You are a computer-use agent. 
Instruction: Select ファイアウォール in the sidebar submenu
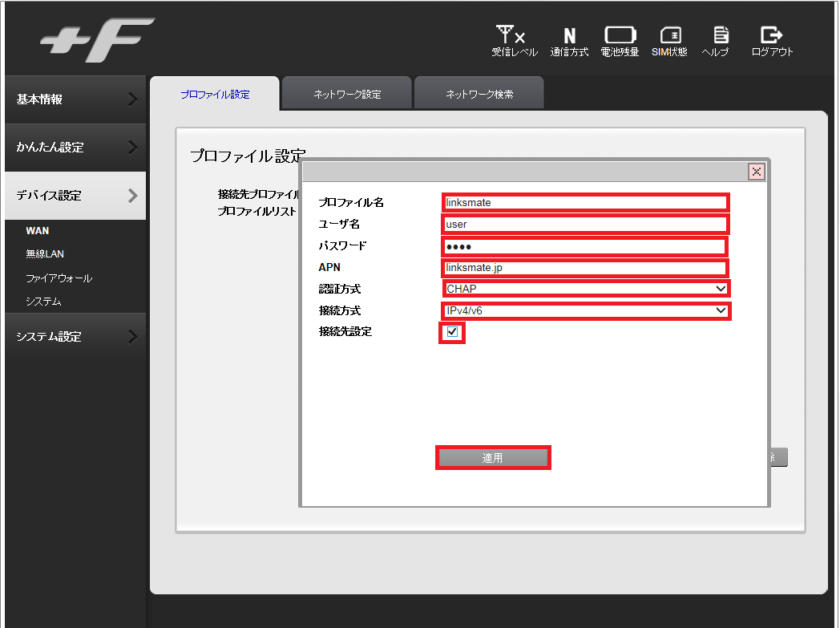59,278
